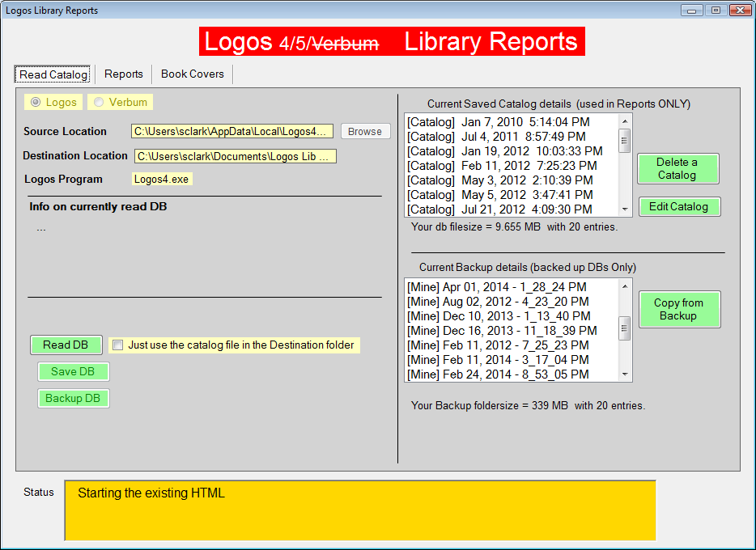This screenshot has height=550, width=756.
Task: Click down arrow of backup list scrollbar
Action: 625,374
